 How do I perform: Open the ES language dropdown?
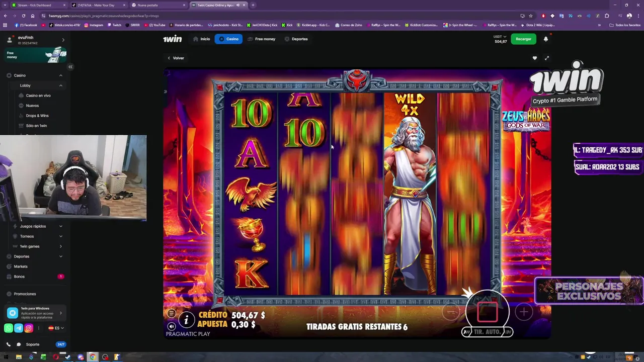pos(56,328)
